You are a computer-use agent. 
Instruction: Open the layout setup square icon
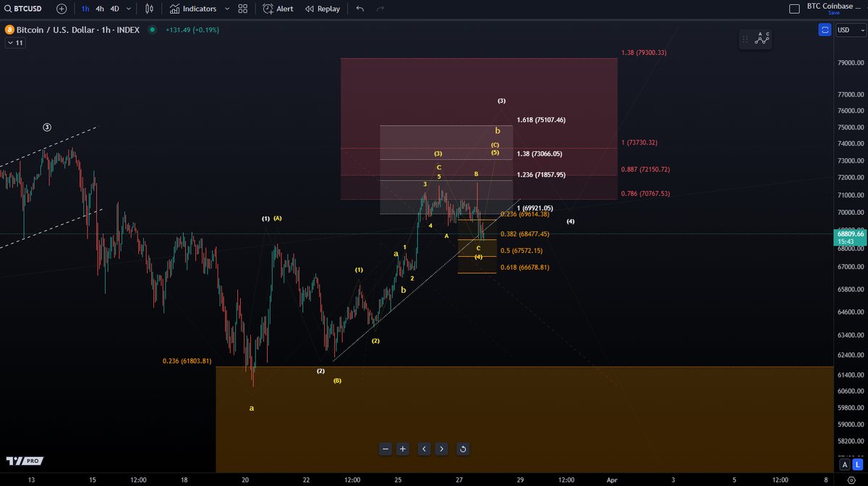(793, 9)
